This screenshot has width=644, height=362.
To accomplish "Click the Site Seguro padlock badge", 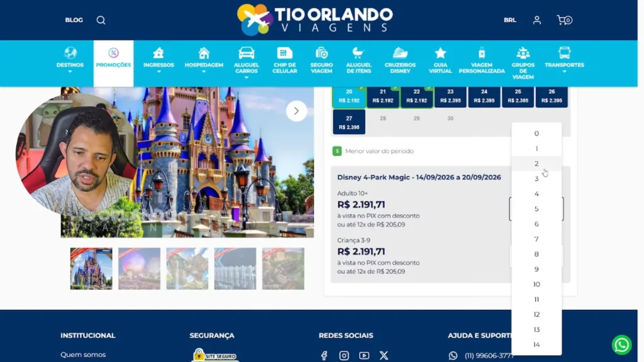I will pos(215,356).
